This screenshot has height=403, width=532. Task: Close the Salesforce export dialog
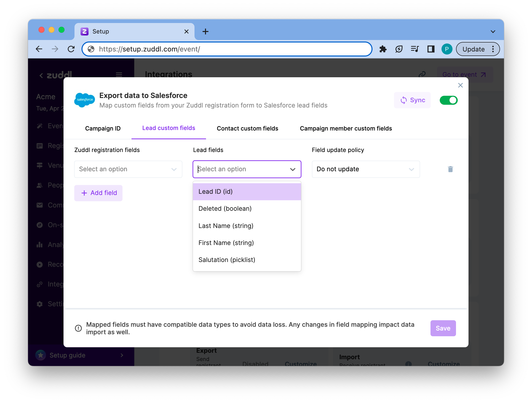click(x=460, y=85)
